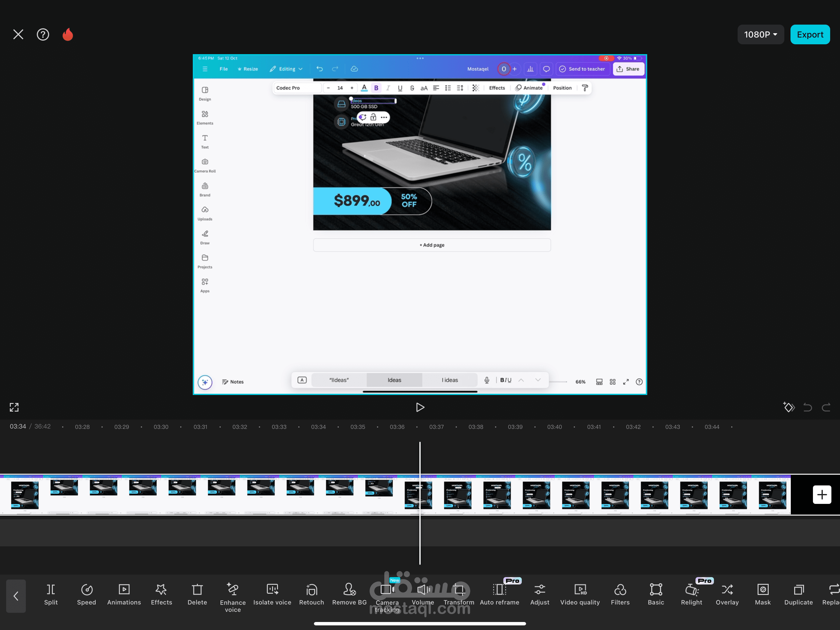Play the video preview
840x630 pixels.
tap(420, 407)
